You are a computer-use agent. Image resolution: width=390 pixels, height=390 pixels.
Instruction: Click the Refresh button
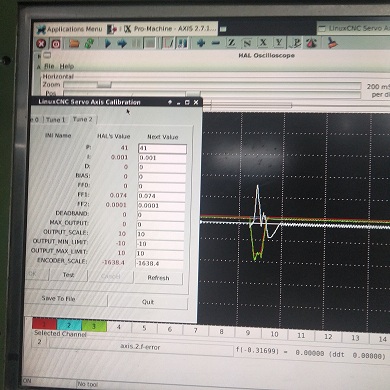[x=158, y=278]
